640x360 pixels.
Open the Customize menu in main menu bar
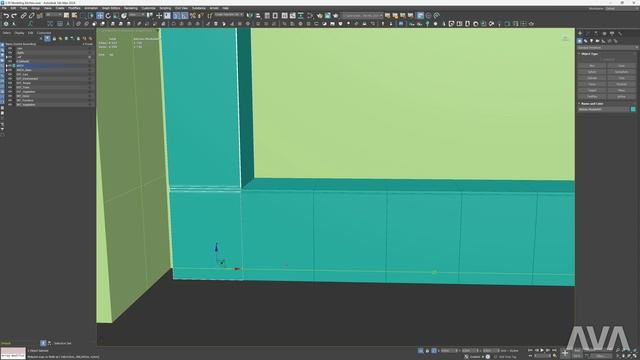point(149,8)
